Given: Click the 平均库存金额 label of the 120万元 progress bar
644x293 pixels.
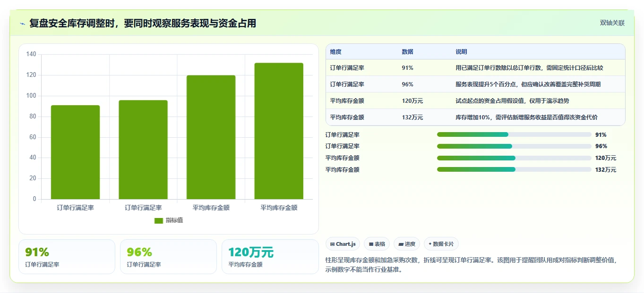Looking at the screenshot, I should click(343, 158).
